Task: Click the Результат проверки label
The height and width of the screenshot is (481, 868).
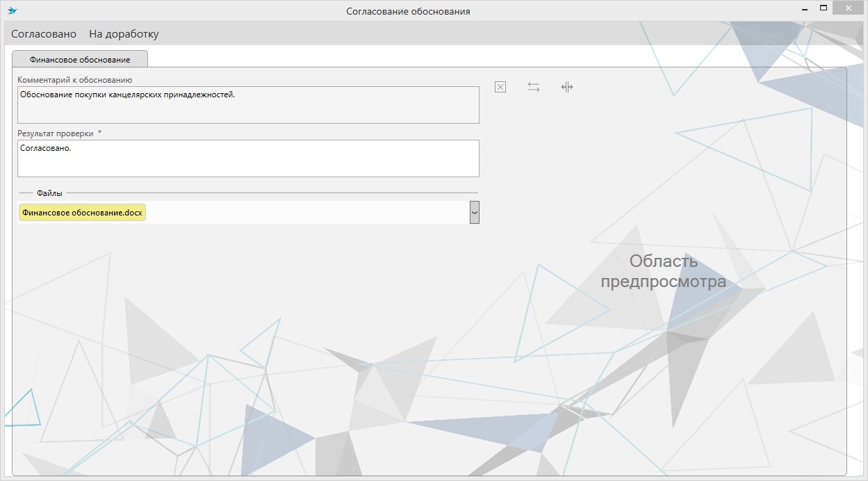Action: pyautogui.click(x=56, y=133)
